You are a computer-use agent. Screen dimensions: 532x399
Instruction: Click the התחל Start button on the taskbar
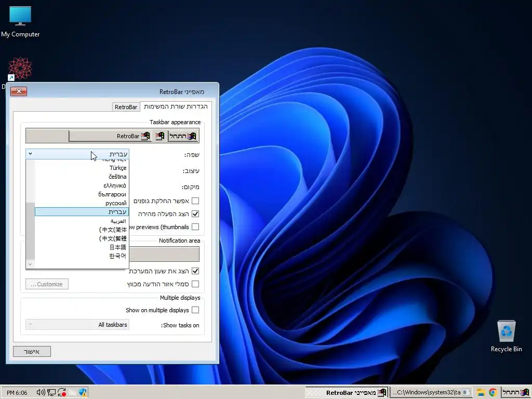click(x=516, y=393)
